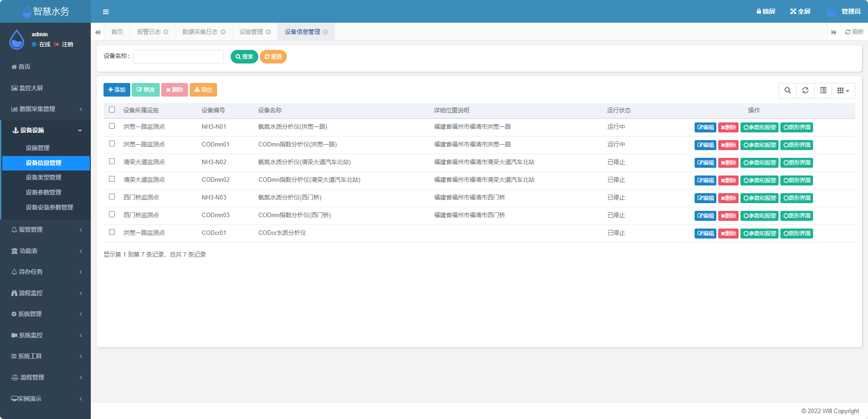Image resolution: width=868 pixels, height=419 pixels.
Task: Click the water drop avatar in the sidebar
Action: click(x=17, y=39)
